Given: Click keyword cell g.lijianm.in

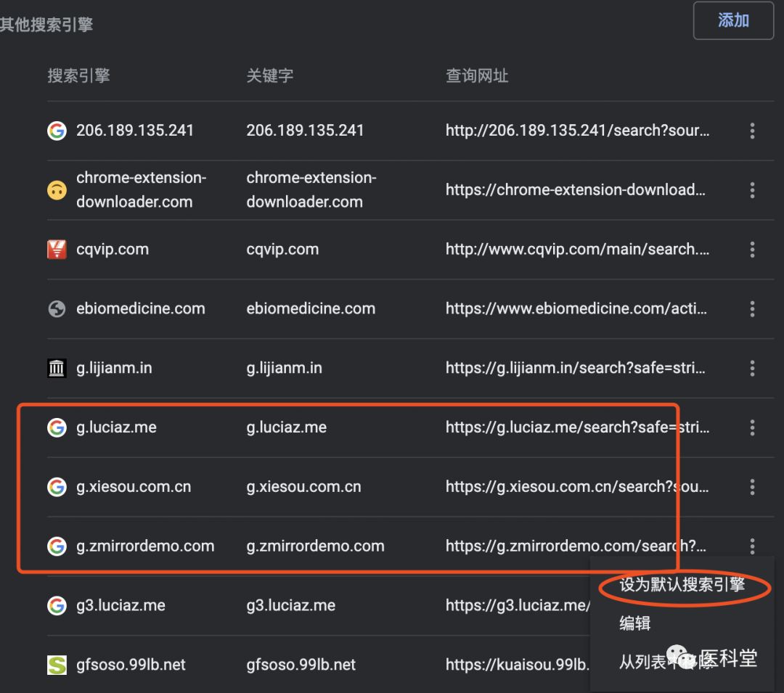Looking at the screenshot, I should [x=284, y=368].
